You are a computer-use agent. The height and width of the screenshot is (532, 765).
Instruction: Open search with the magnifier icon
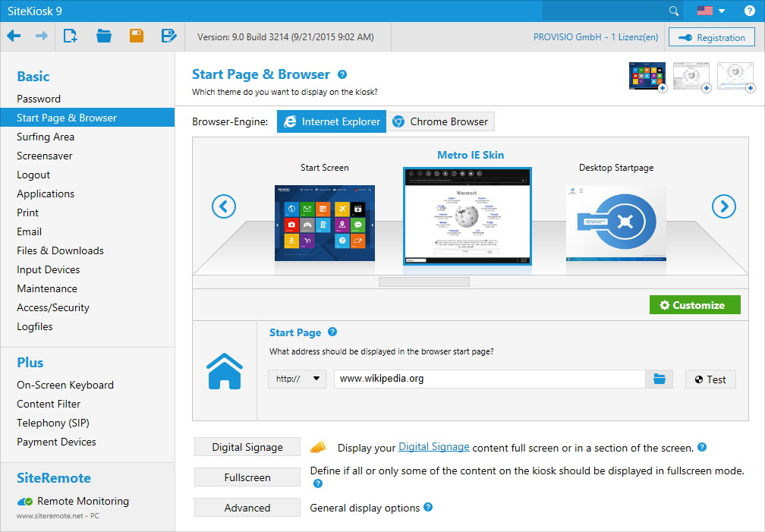[x=673, y=11]
